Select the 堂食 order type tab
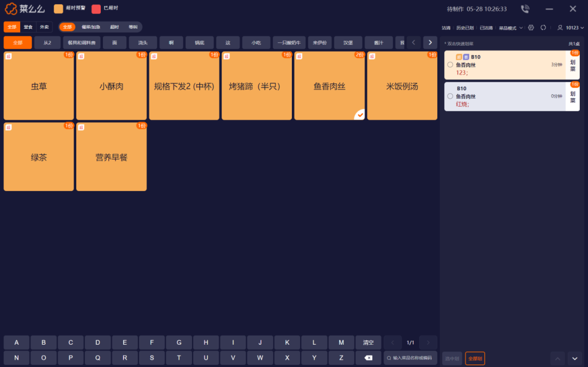Viewport: 588px width, 367px height. click(x=28, y=27)
